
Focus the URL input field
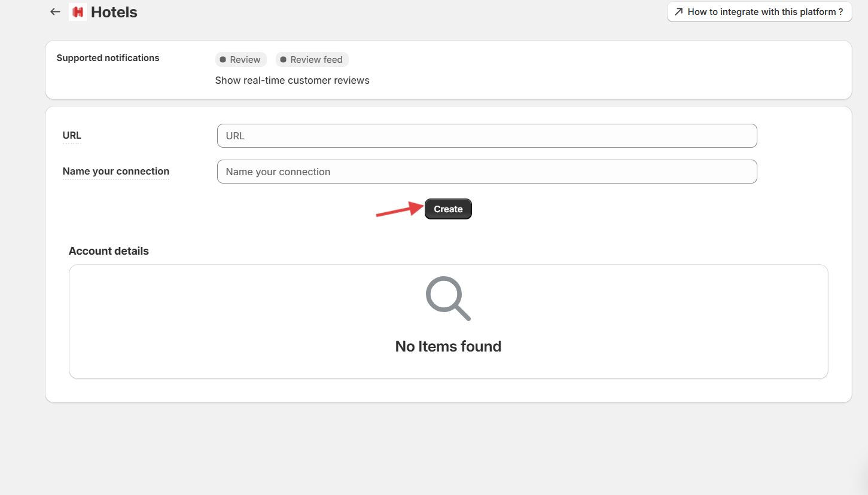pos(486,136)
